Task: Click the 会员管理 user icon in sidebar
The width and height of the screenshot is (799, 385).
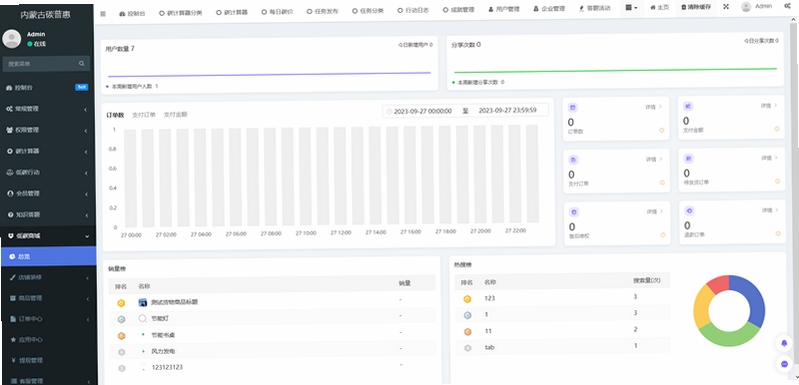Action: 10,194
